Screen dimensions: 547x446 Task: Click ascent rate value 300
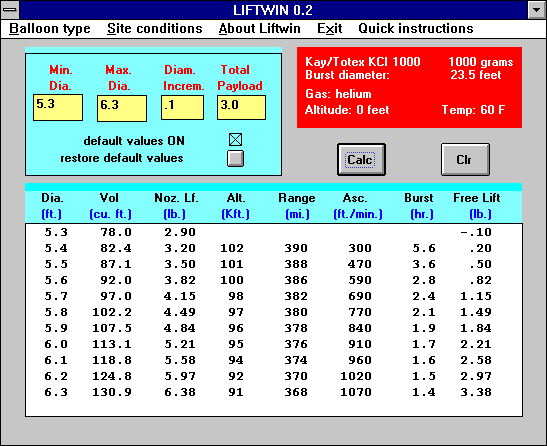pyautogui.click(x=360, y=248)
